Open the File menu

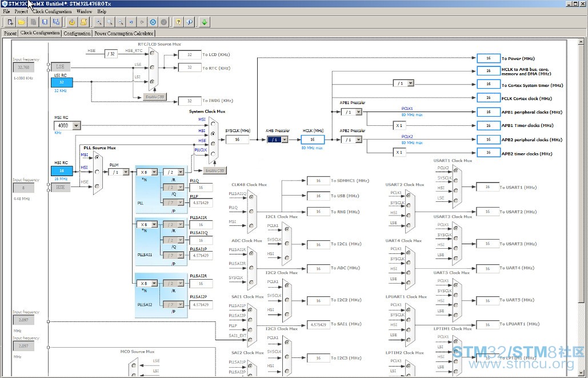pos(6,11)
